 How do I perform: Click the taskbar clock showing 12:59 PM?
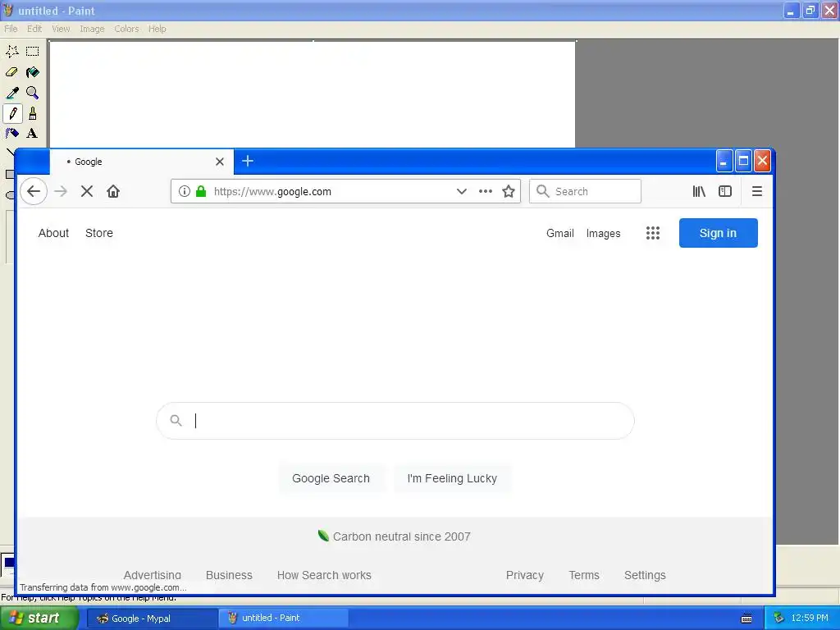pyautogui.click(x=810, y=619)
